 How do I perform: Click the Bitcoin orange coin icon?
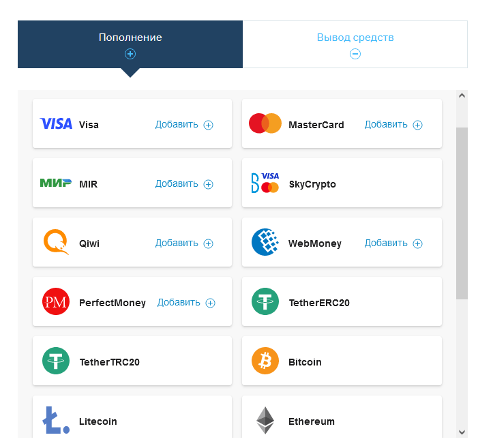(265, 361)
